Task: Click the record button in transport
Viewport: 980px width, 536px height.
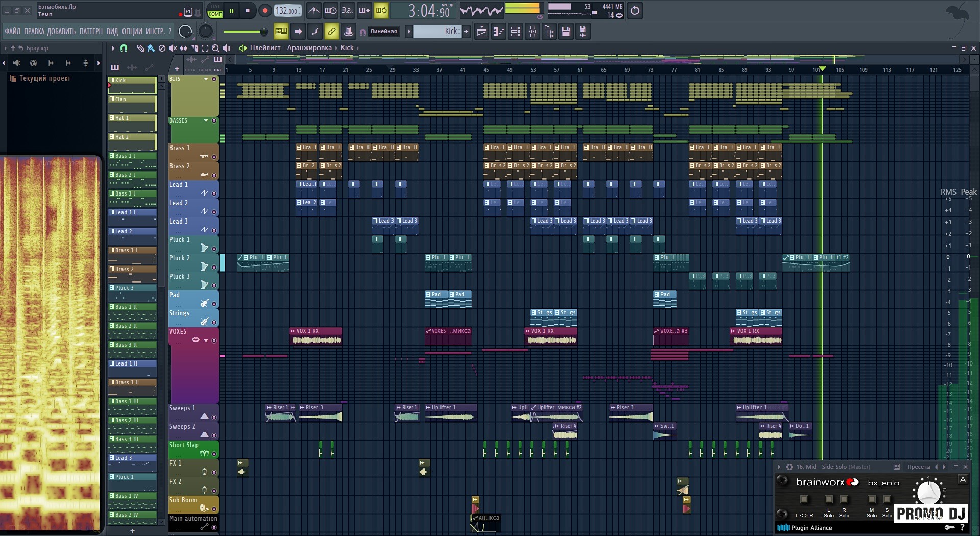Action: (265, 11)
